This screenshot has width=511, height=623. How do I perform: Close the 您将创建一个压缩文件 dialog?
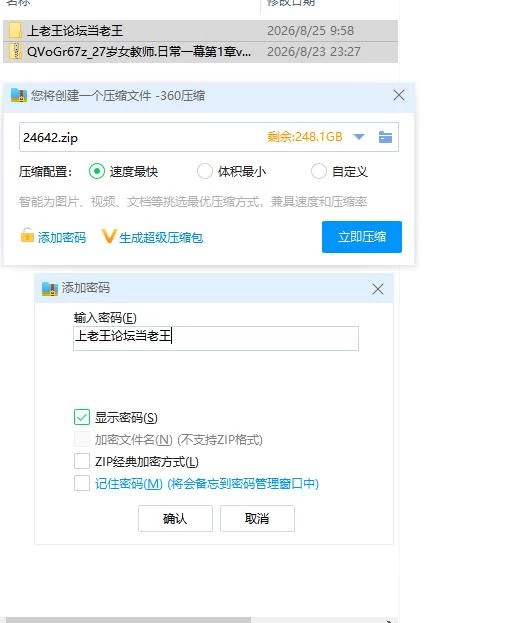click(399, 95)
